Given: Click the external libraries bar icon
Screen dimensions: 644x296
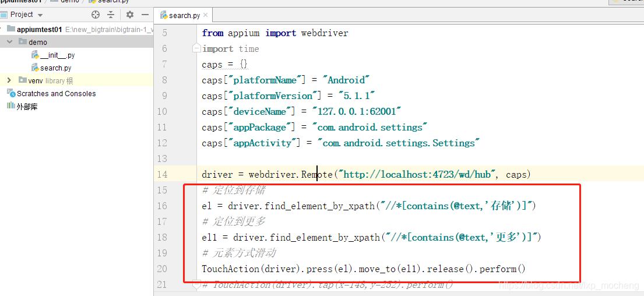Looking at the screenshot, I should (11, 106).
